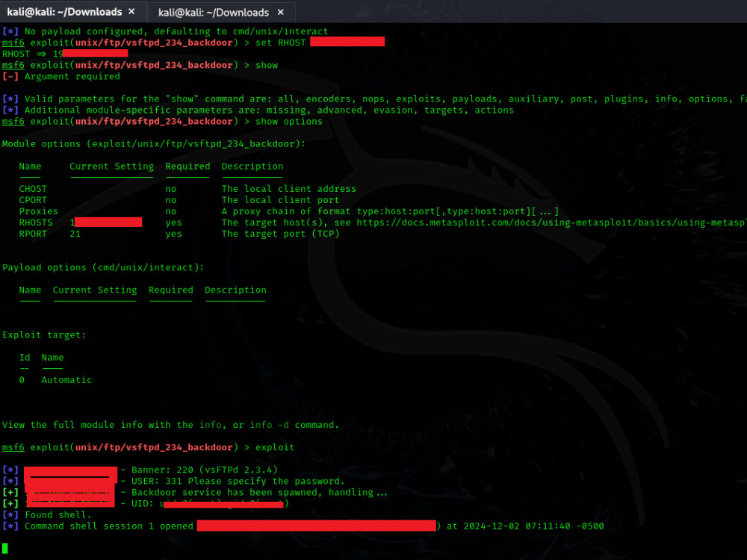
Task: Click the 'Payload options (cmd/unix/interact)' heading
Action: click(103, 267)
